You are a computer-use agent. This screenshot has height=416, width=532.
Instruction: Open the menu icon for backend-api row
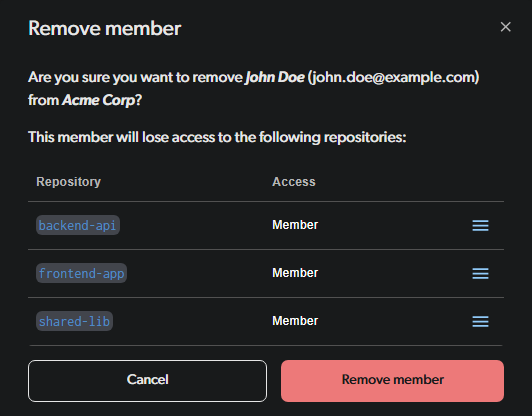[480, 225]
